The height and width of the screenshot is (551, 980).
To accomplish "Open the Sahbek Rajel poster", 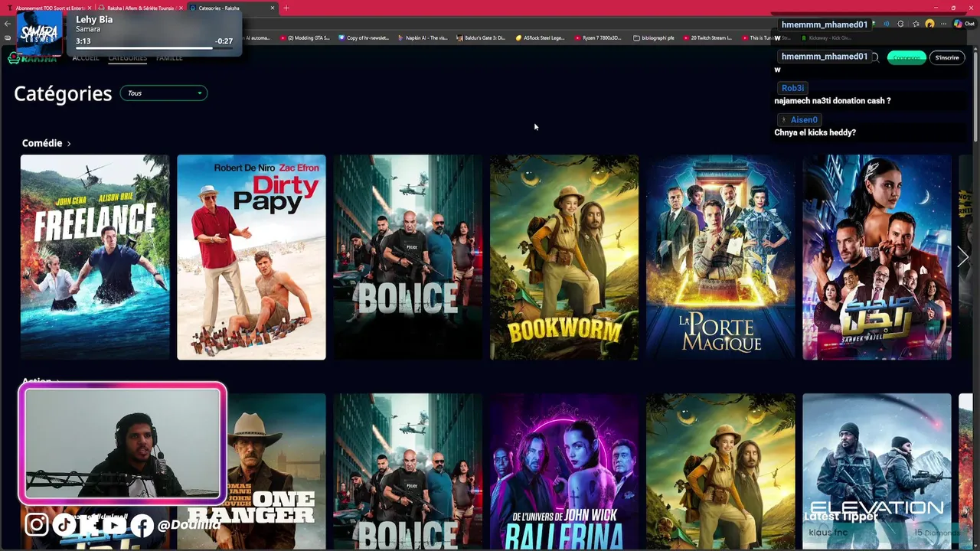I will pyautogui.click(x=877, y=257).
